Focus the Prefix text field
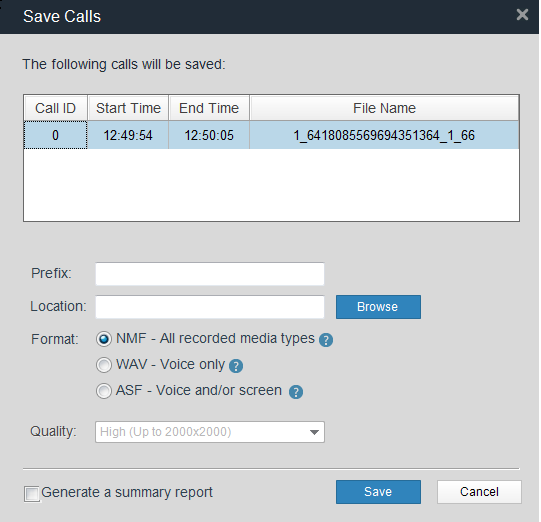The height and width of the screenshot is (522, 541). point(210,274)
